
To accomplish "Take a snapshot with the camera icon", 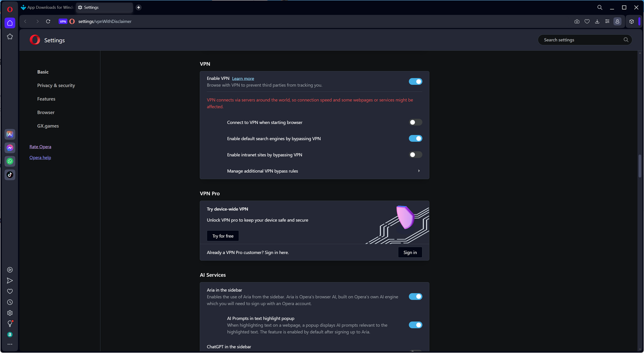I will point(577,21).
